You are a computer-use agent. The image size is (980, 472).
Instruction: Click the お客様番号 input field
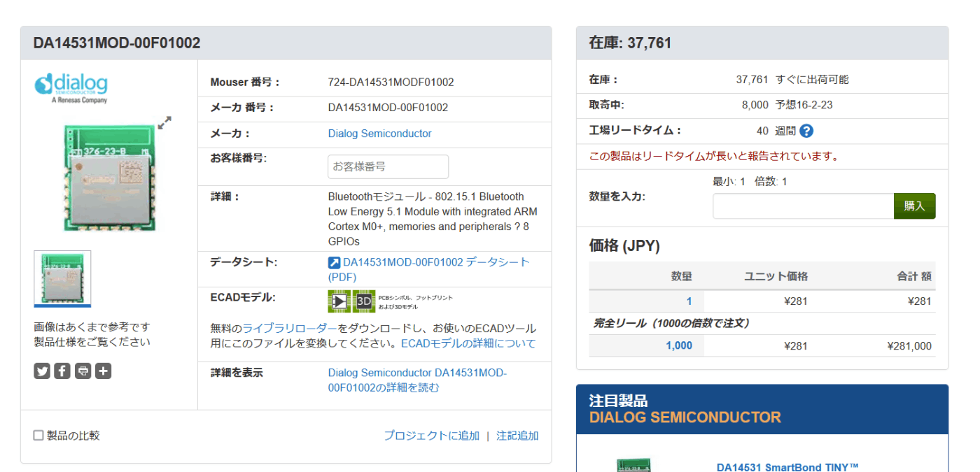tap(388, 166)
